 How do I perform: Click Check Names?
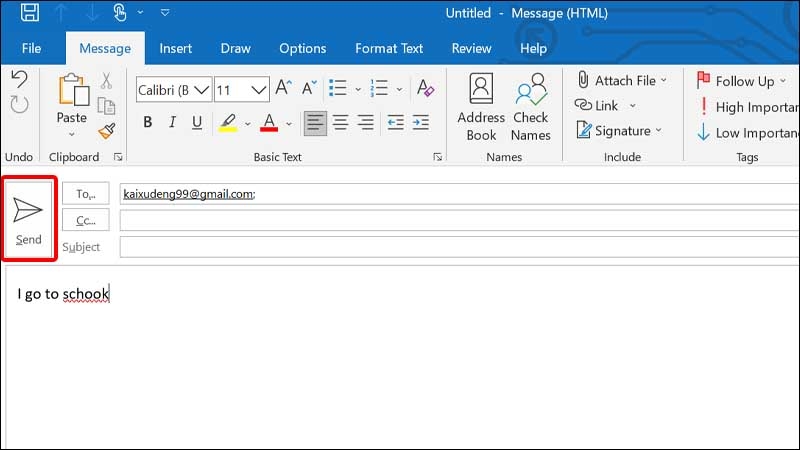click(531, 107)
